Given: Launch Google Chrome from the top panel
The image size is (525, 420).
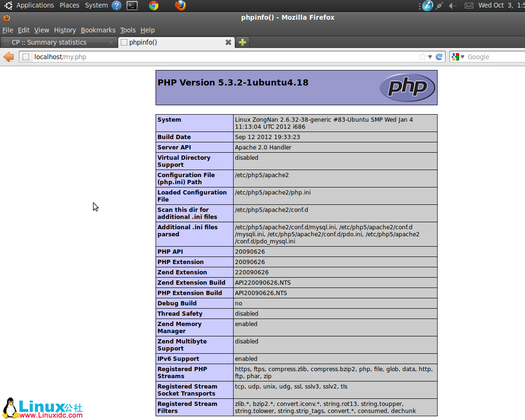Looking at the screenshot, I should click(154, 5).
